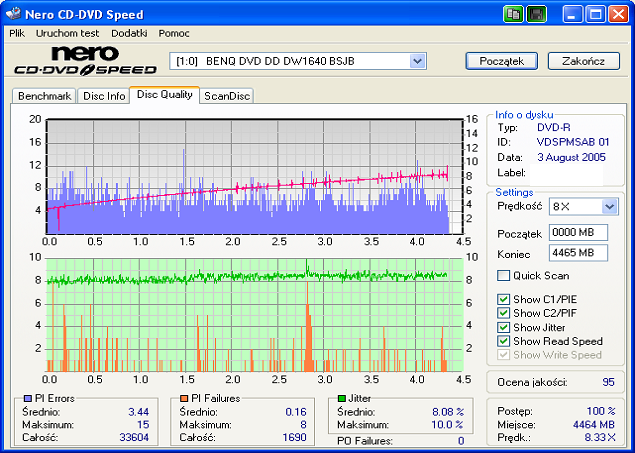Close the Nero CD-DVD Speed window
This screenshot has width=635, height=453.
pyautogui.click(x=619, y=15)
